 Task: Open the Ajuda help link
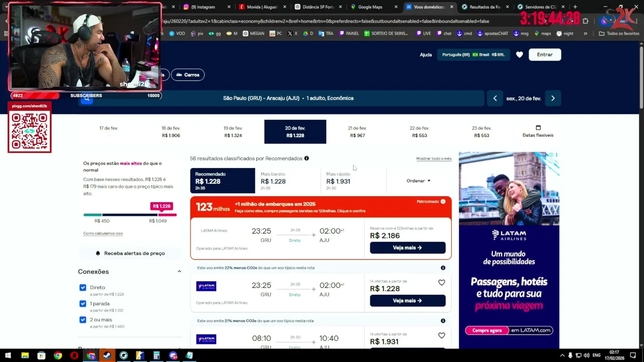click(x=426, y=55)
